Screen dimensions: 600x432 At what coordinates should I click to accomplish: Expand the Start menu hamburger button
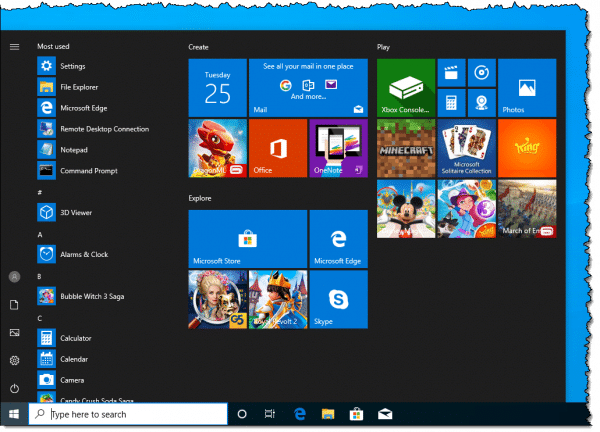[x=15, y=47]
